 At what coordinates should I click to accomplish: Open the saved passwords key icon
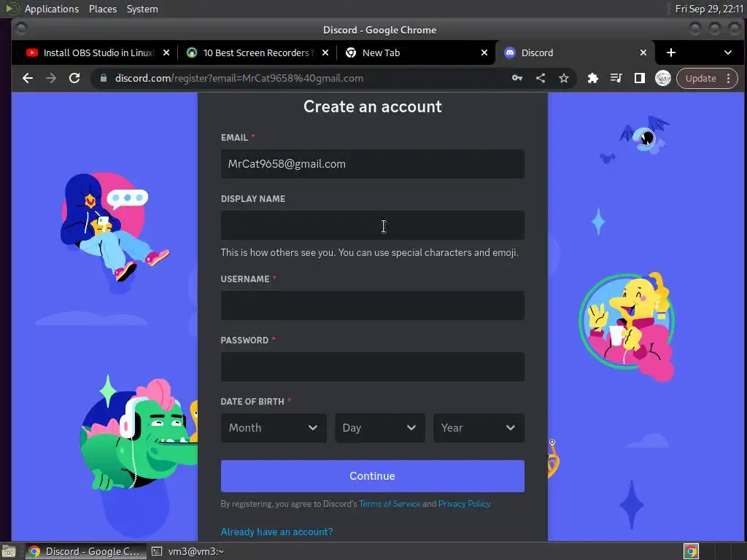[517, 78]
